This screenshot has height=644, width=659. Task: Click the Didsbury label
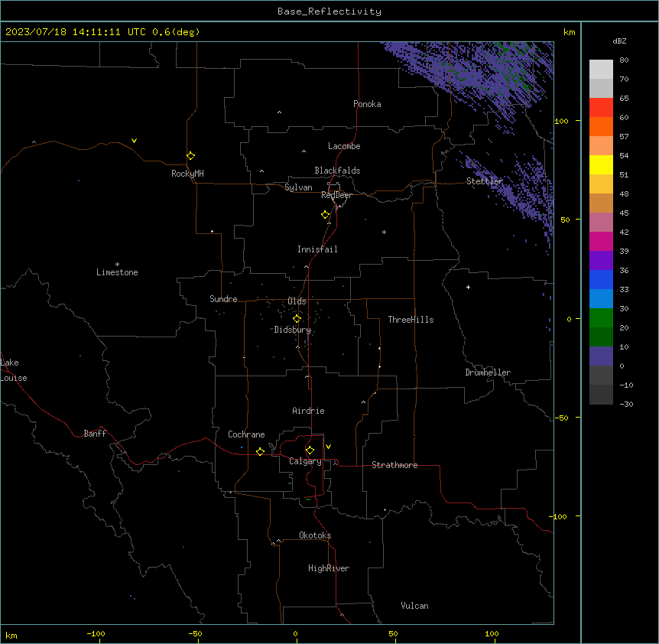point(293,330)
